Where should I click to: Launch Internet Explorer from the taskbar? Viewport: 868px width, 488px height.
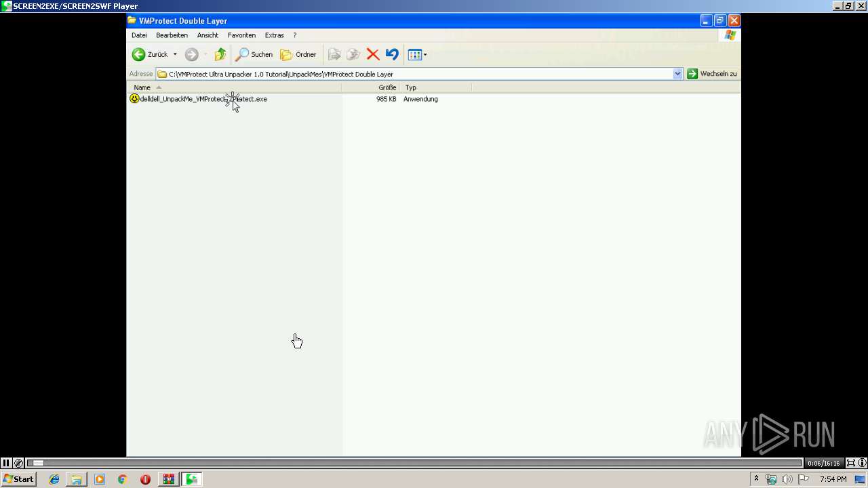[x=54, y=479]
